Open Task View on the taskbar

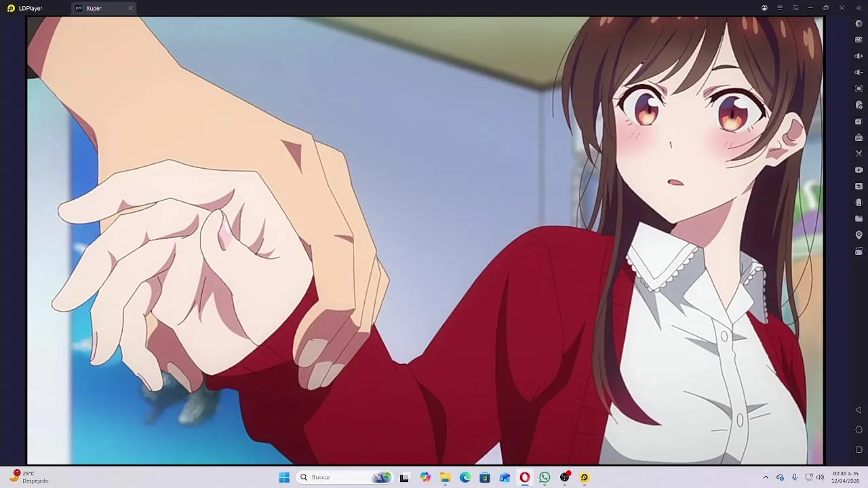point(404,477)
